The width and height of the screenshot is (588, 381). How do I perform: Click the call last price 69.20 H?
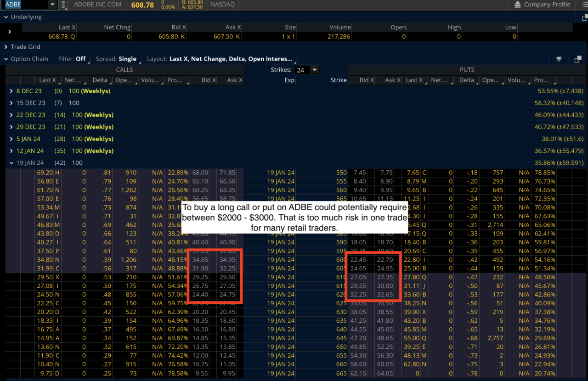[48, 173]
